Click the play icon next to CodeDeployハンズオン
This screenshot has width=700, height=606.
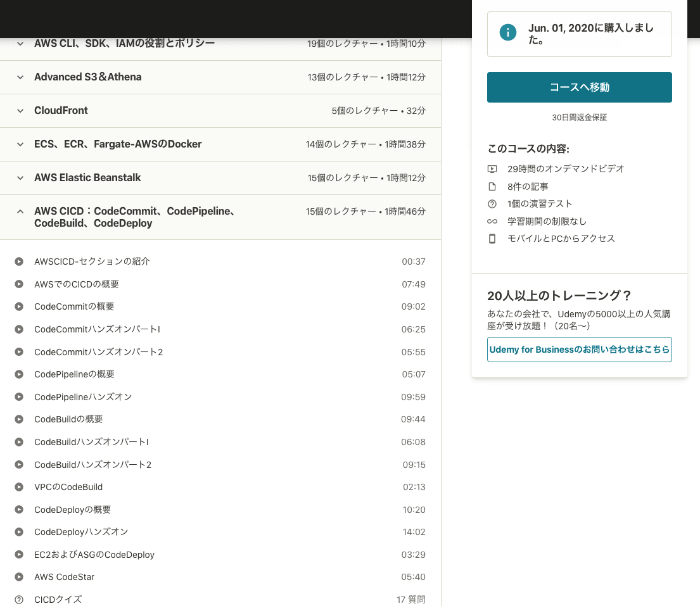[20, 532]
